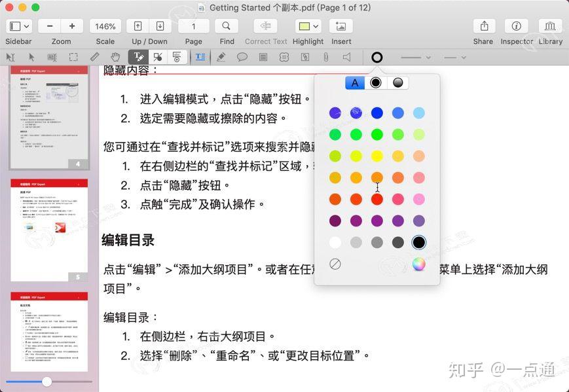Image resolution: width=569 pixels, height=392 pixels.
Task: Select the sound annotation speaker tool
Action: [x=347, y=58]
